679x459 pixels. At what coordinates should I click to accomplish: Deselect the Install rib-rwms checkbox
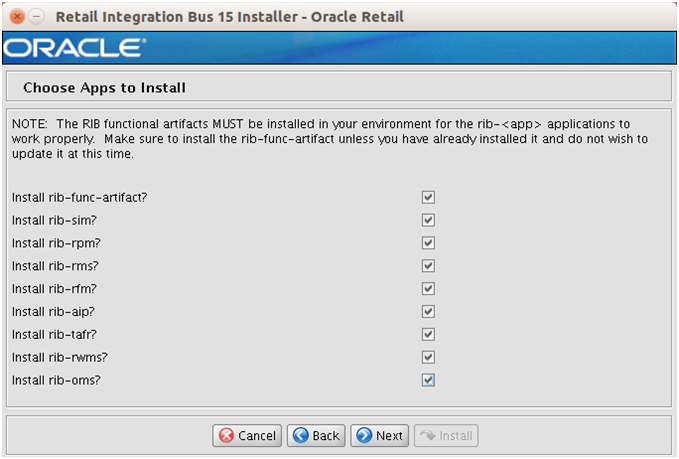pyautogui.click(x=428, y=357)
